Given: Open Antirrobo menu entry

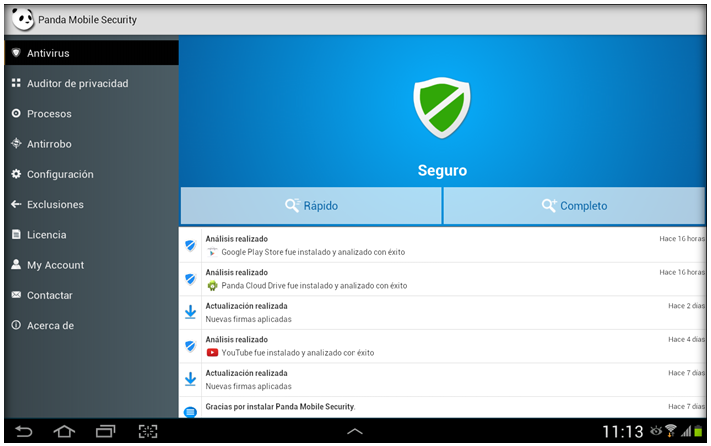Looking at the screenshot, I should [x=92, y=144].
